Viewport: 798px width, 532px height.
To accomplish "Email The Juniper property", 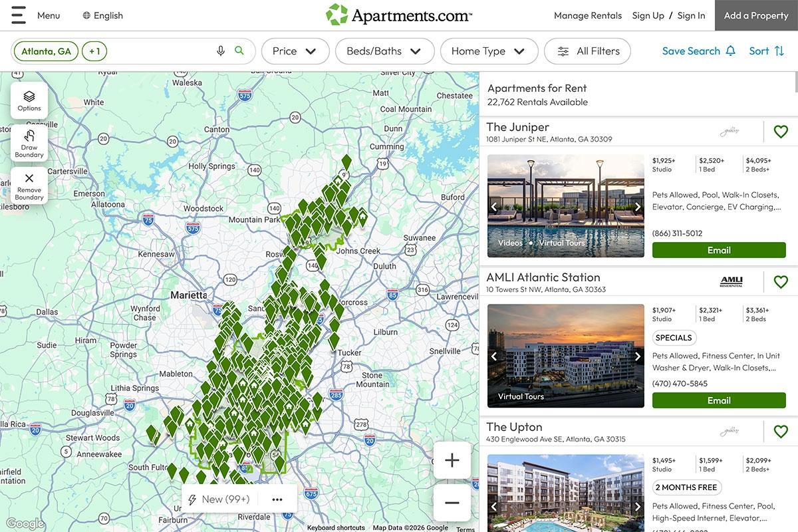I will [719, 250].
